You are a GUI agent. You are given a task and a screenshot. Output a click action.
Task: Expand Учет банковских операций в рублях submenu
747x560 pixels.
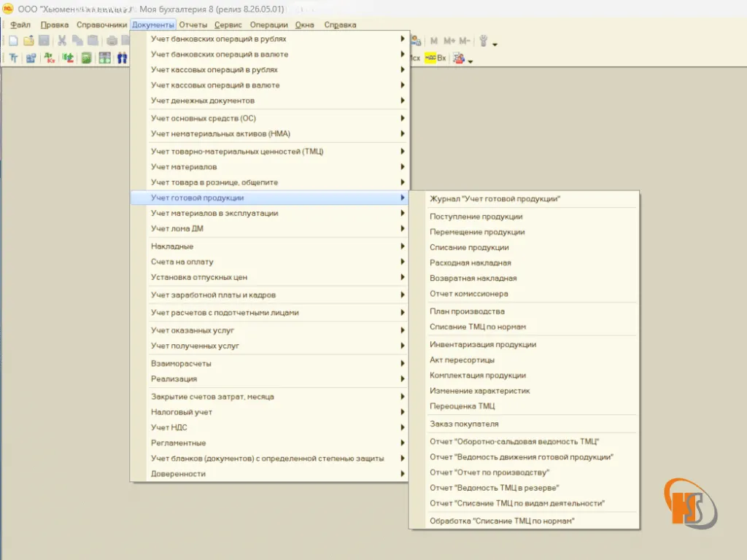[270, 39]
